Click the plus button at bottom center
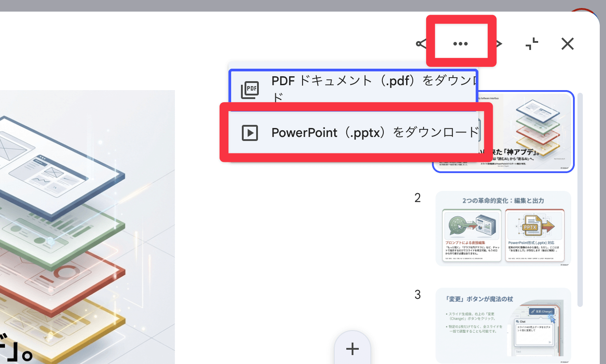This screenshot has height=364, width=606. tap(353, 349)
